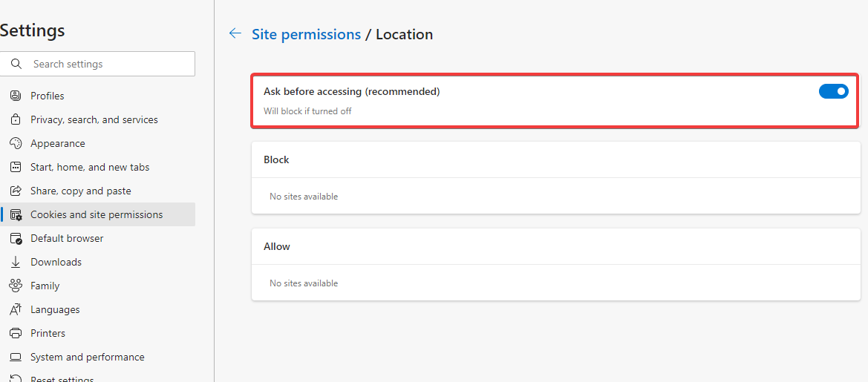Image resolution: width=868 pixels, height=382 pixels.
Task: Click the Privacy lock icon
Action: 16,119
